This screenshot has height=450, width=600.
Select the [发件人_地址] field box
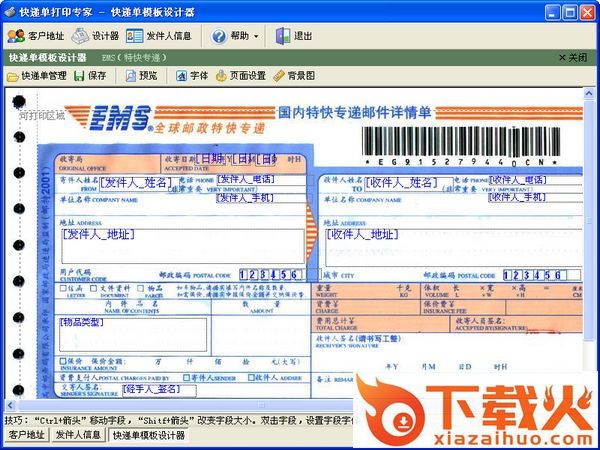pyautogui.click(x=183, y=246)
